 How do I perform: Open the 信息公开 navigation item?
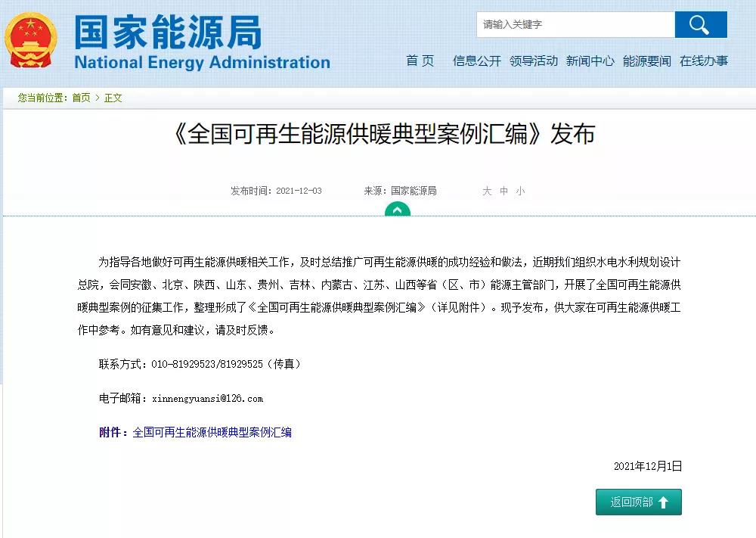pos(476,61)
